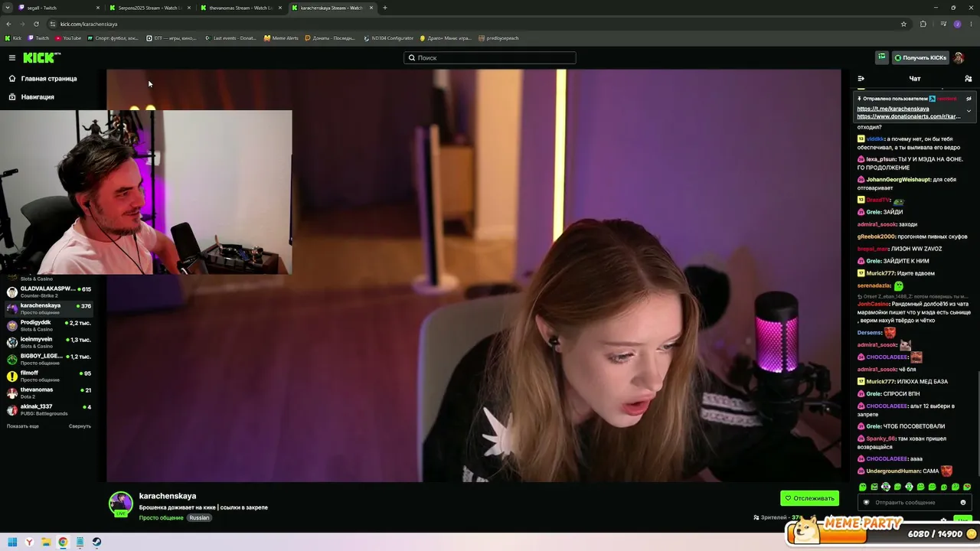Open filmoff channel in sidebar
The height and width of the screenshot is (551, 980).
(x=49, y=375)
